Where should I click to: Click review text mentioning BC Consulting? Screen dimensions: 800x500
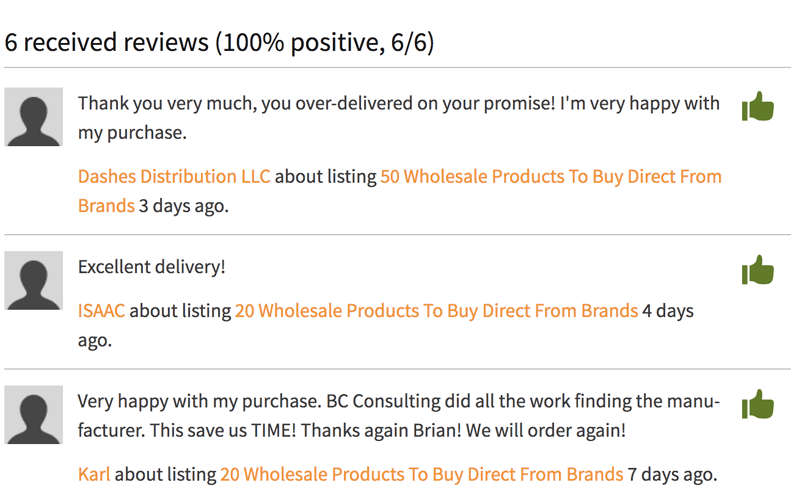(398, 415)
